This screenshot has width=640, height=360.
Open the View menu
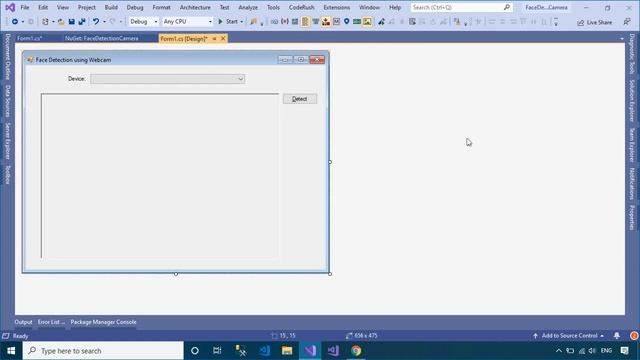click(x=62, y=7)
